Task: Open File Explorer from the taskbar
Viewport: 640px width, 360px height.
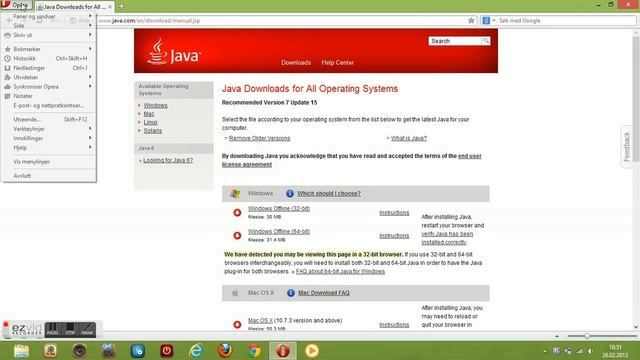Action: (21, 351)
